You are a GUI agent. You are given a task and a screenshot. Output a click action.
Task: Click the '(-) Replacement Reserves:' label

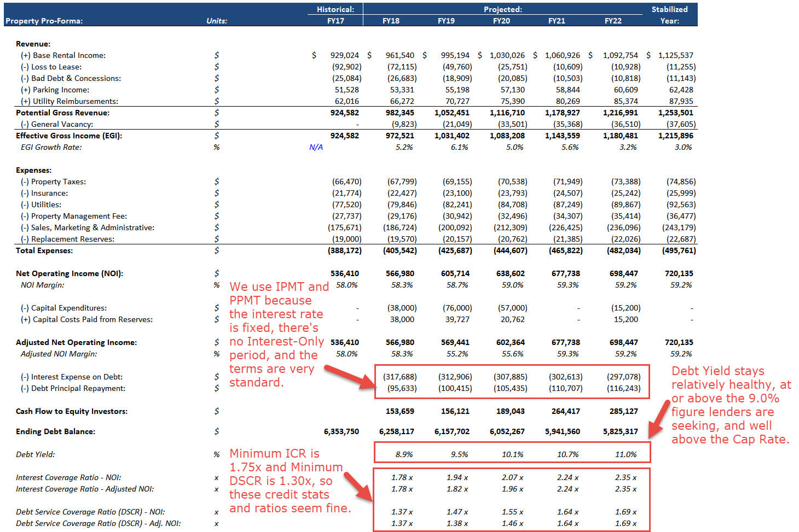click(x=67, y=239)
